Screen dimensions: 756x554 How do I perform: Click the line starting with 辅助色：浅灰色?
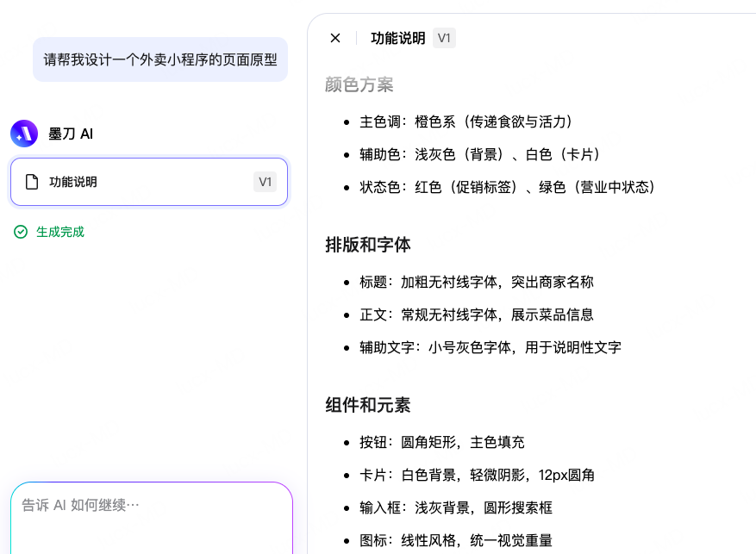479,154
